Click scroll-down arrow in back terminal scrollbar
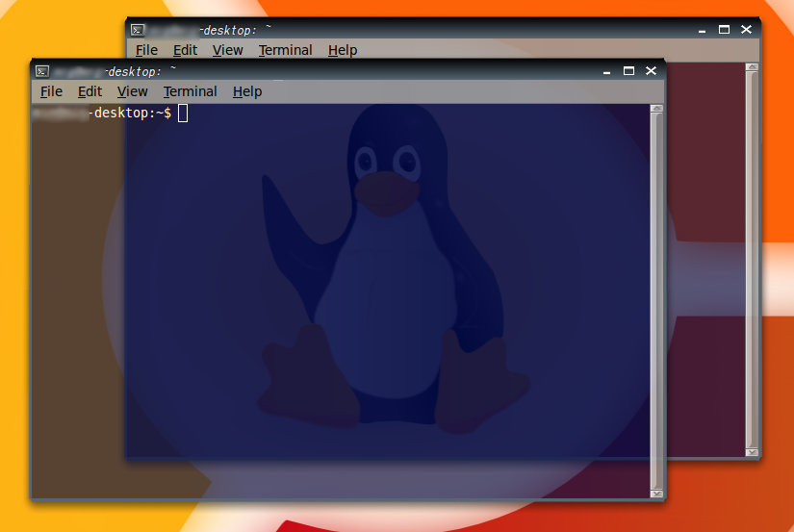This screenshot has height=532, width=794. tap(752, 452)
